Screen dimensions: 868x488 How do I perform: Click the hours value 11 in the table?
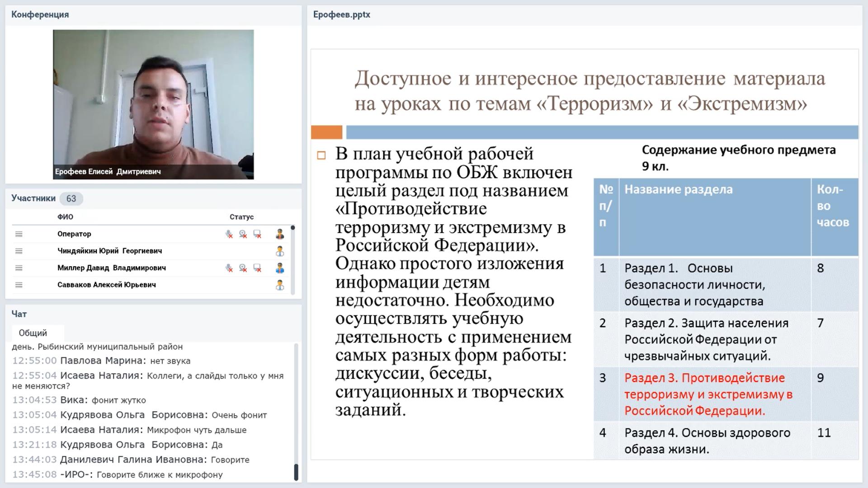tap(824, 433)
